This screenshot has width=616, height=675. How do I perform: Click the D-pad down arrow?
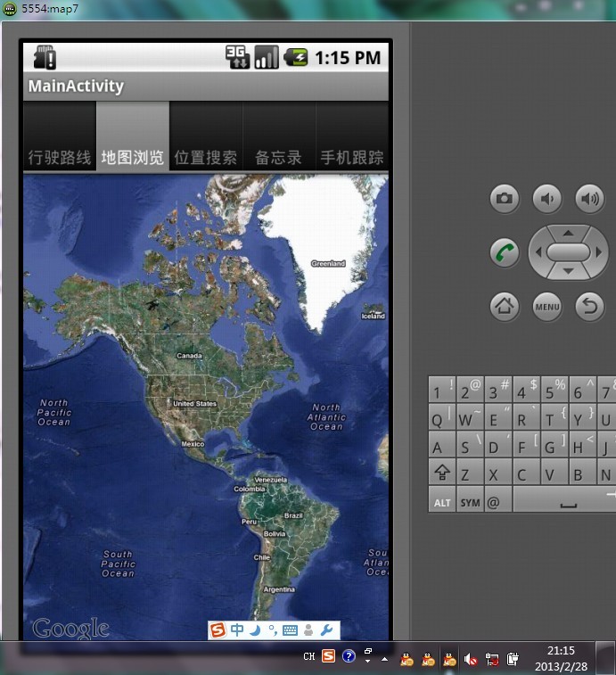[x=568, y=271]
